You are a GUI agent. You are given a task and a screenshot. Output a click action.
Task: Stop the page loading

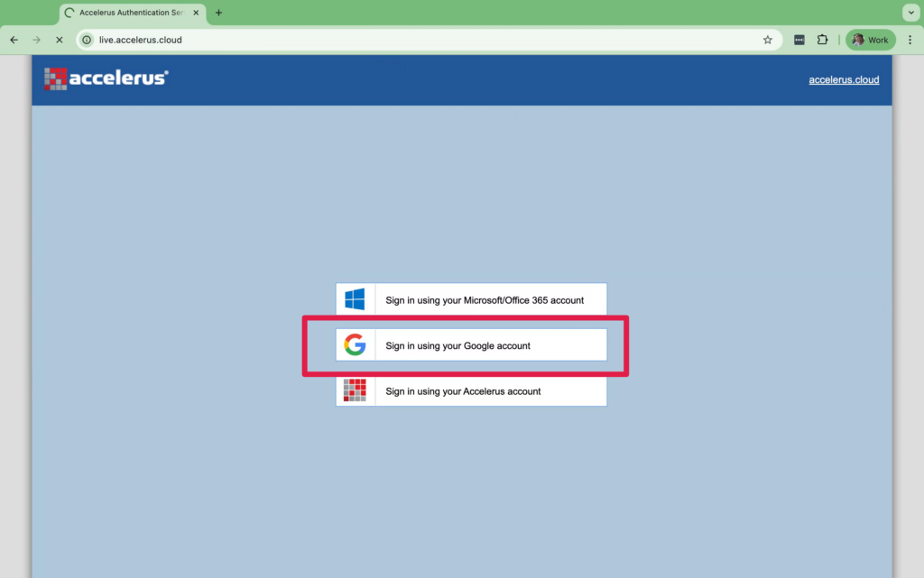pyautogui.click(x=60, y=40)
